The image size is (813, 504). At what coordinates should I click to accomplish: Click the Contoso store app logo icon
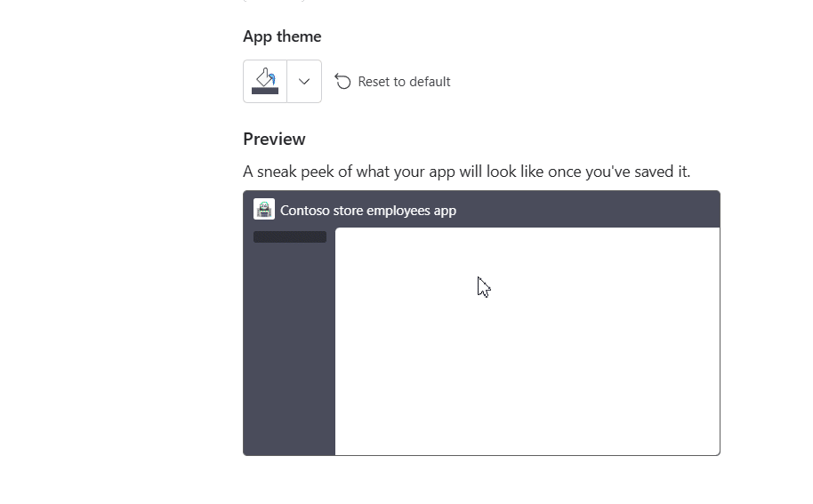point(264,210)
